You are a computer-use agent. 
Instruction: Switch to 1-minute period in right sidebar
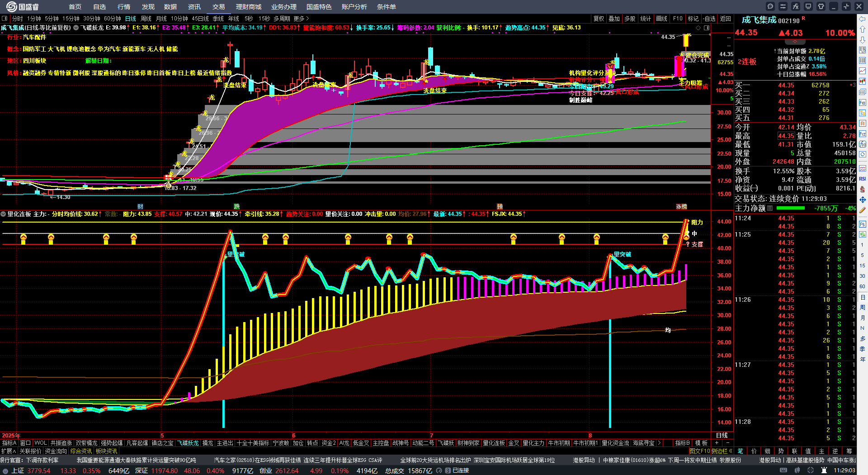[863, 245]
